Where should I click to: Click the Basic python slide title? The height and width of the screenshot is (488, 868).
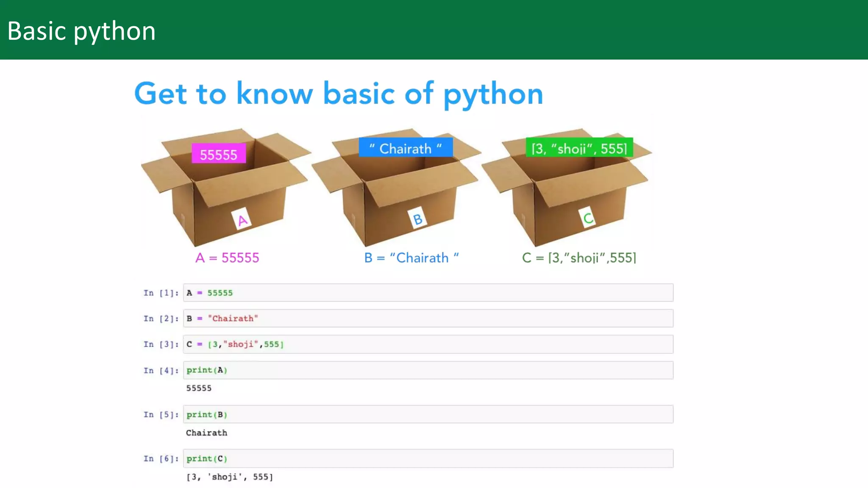81,31
